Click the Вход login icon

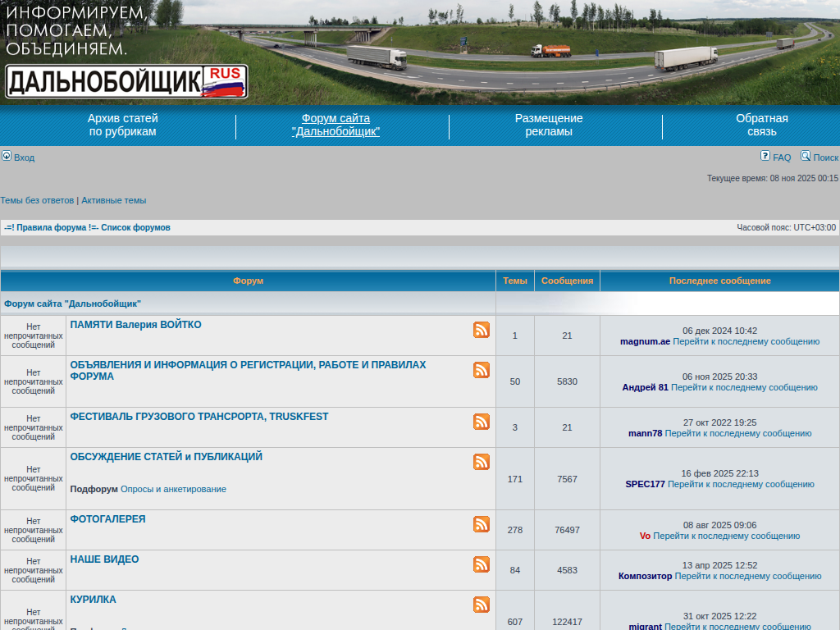point(7,156)
